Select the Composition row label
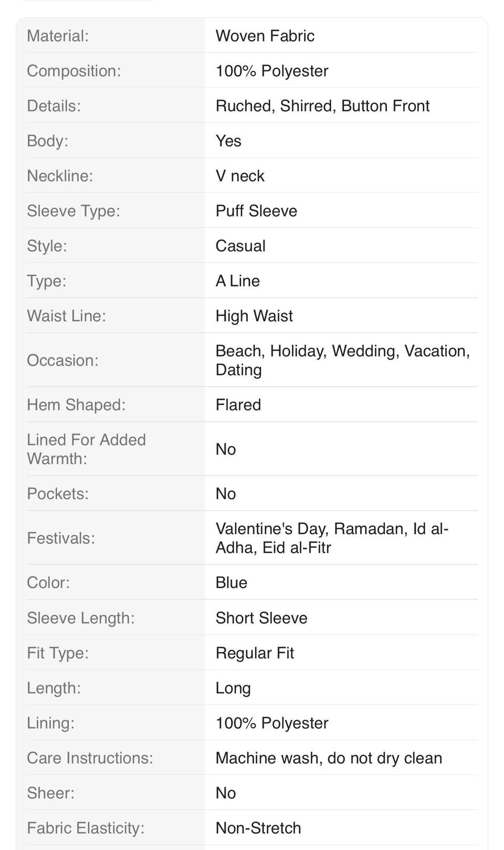Image resolution: width=504 pixels, height=850 pixels. [73, 71]
